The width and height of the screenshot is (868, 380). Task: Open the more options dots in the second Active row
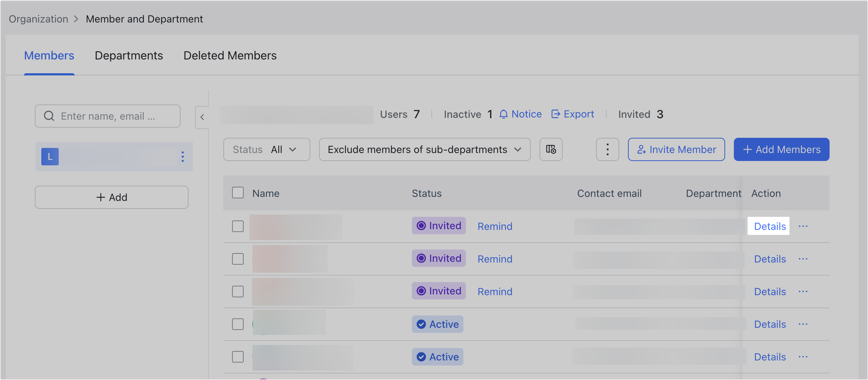[x=803, y=357]
